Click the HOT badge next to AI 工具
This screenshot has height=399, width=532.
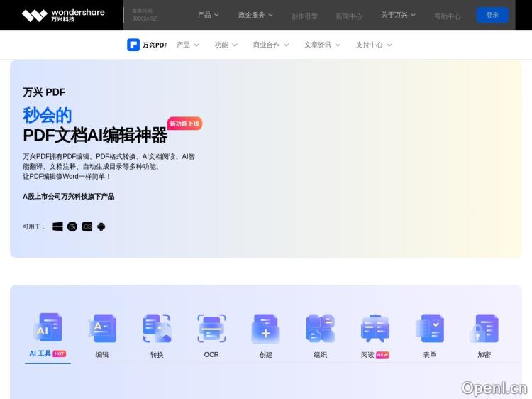coord(60,354)
